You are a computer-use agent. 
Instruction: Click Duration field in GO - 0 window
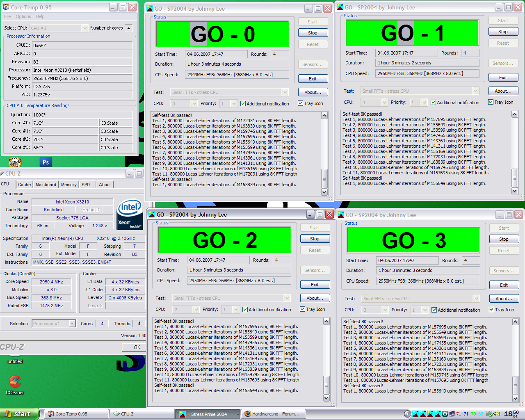(237, 64)
